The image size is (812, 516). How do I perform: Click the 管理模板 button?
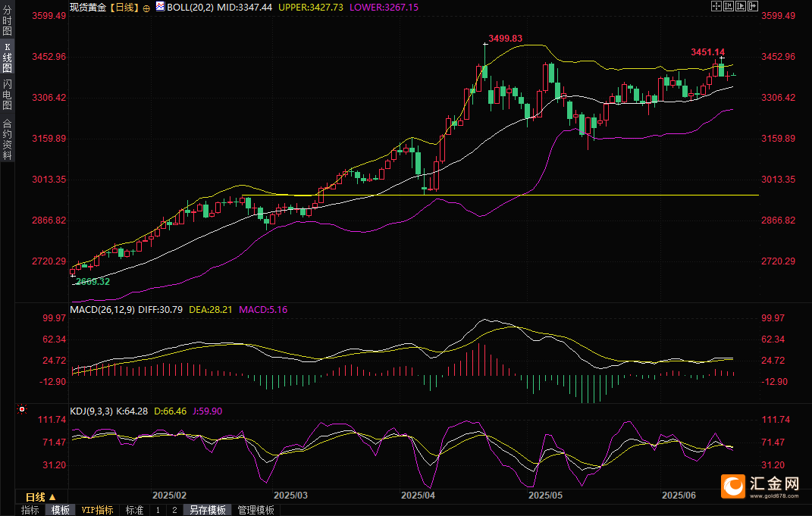pyautogui.click(x=256, y=510)
